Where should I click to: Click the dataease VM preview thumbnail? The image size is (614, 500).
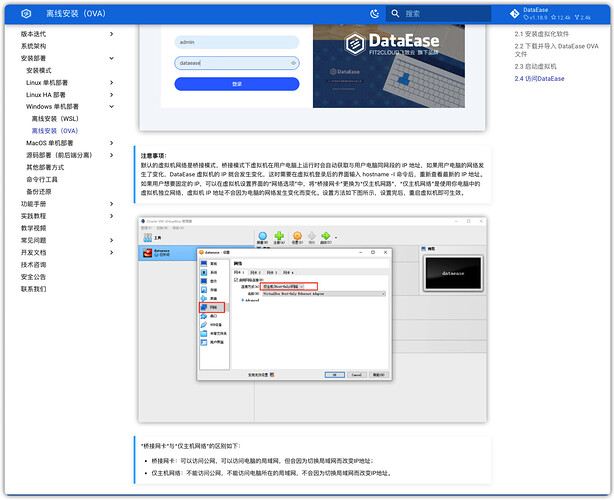tap(453, 273)
